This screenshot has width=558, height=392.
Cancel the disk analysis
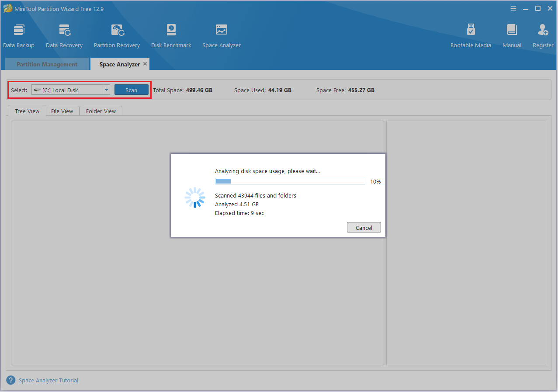click(x=364, y=228)
